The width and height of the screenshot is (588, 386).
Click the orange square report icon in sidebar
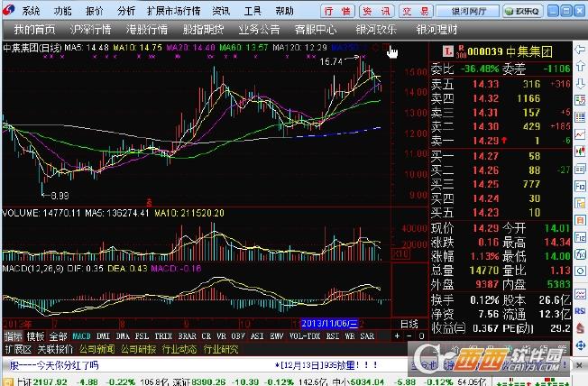point(580,220)
